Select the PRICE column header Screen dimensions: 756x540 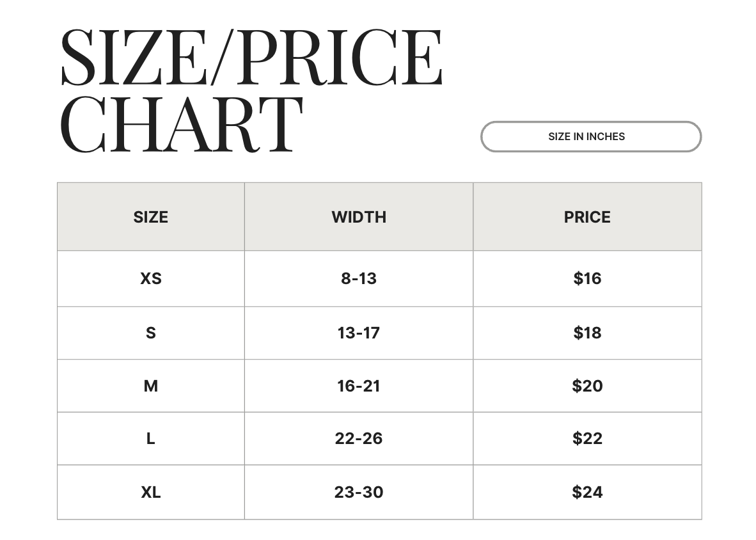pos(587,217)
